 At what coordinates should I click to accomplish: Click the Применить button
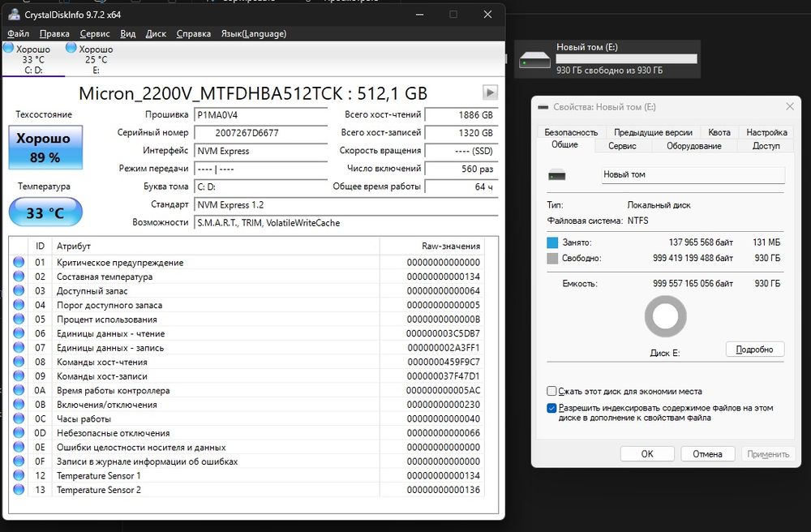click(767, 454)
